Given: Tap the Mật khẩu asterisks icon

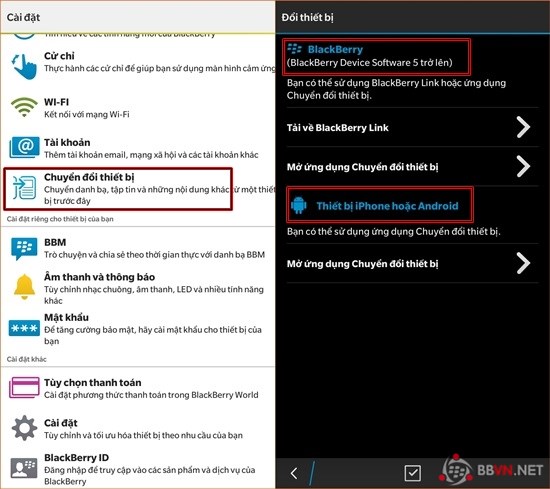Looking at the screenshot, I should [x=24, y=328].
